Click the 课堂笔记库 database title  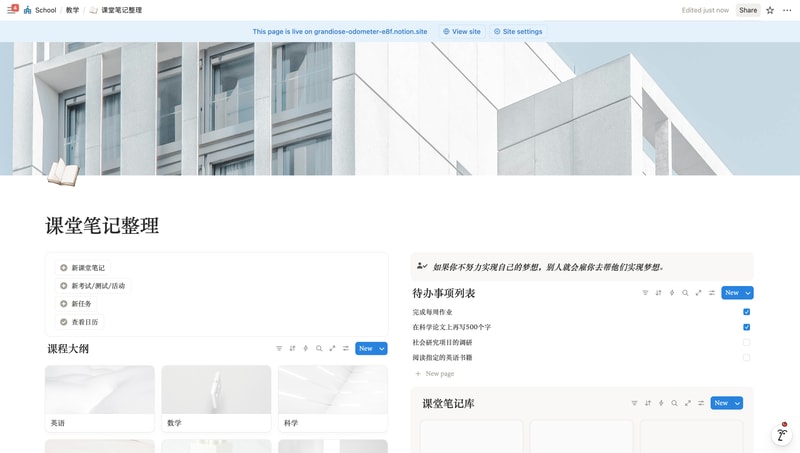click(448, 404)
